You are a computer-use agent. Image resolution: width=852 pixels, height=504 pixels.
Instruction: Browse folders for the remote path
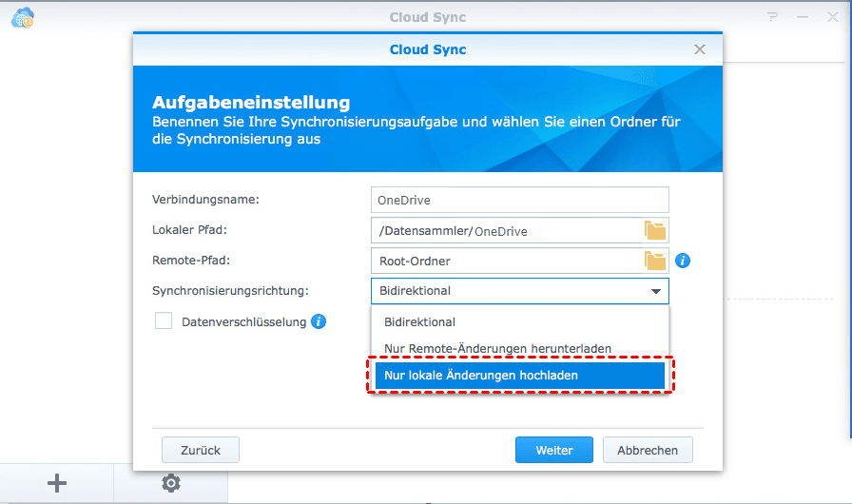(x=655, y=261)
